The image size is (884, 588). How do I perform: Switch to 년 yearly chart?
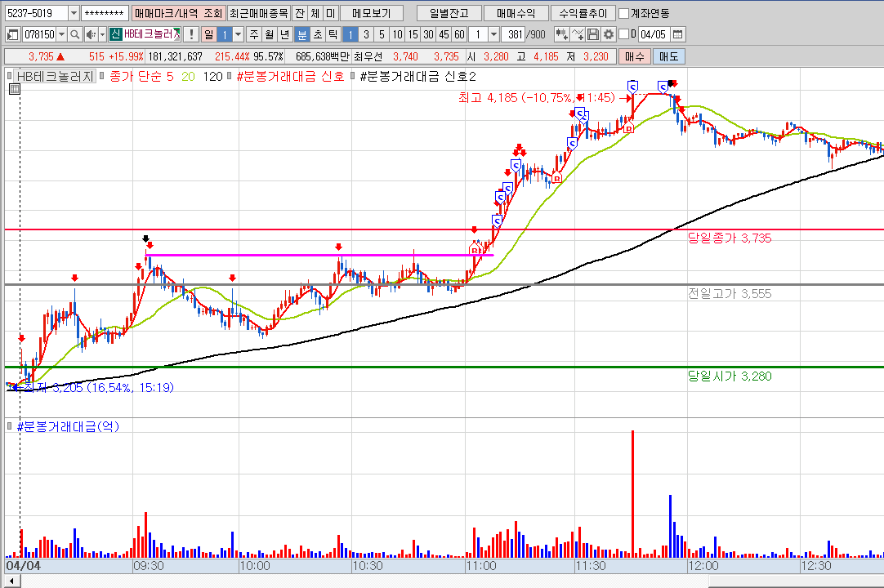tap(284, 34)
